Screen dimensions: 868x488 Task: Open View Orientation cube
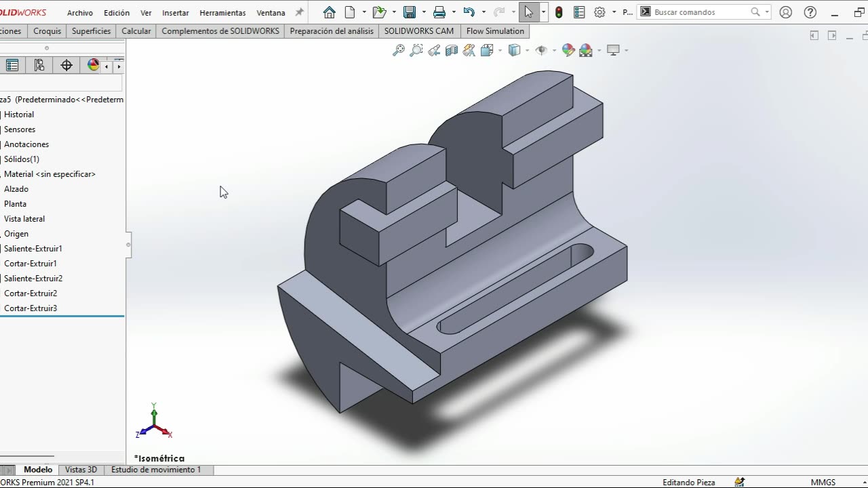(x=487, y=50)
